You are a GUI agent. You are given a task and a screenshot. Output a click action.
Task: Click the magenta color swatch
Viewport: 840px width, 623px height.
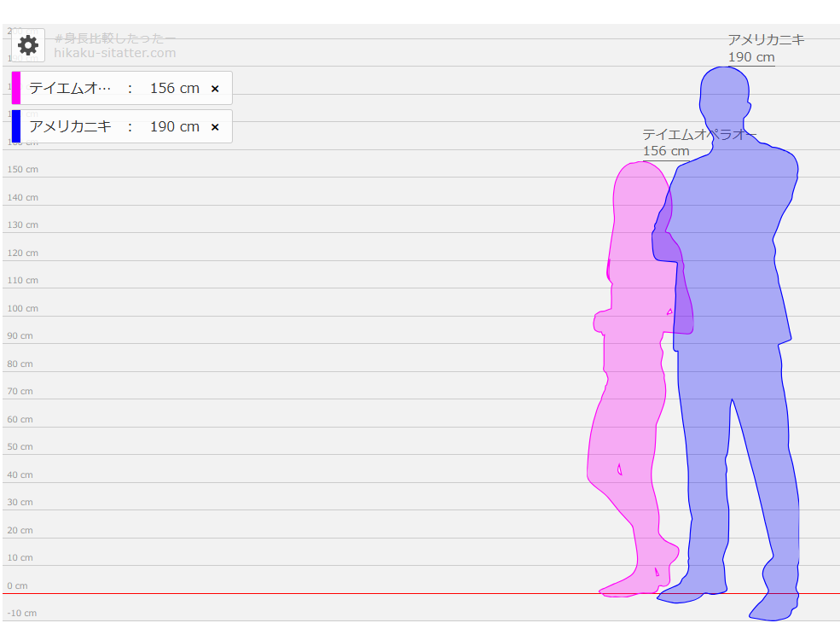click(16, 88)
